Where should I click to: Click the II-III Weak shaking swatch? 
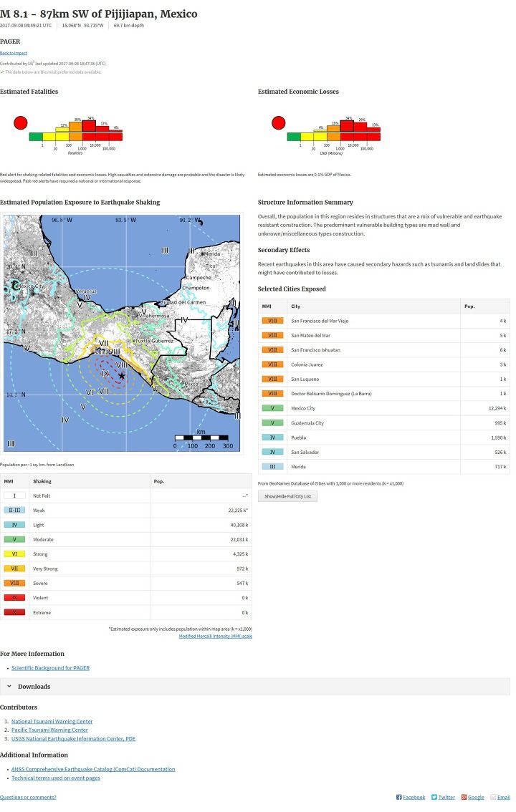(14, 510)
